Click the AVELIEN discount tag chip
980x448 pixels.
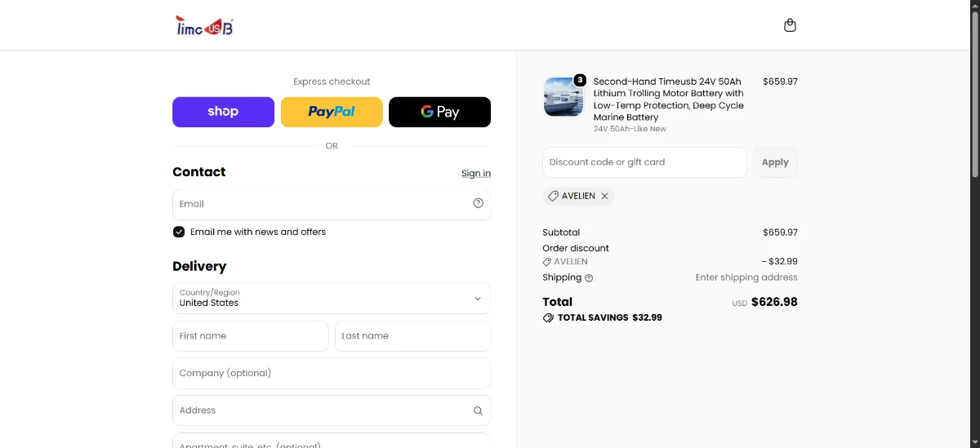coord(578,196)
